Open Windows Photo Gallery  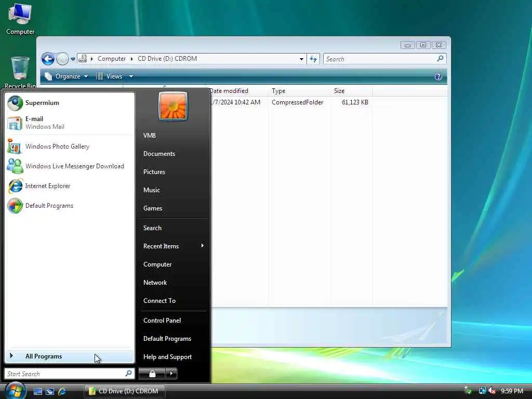point(70,147)
